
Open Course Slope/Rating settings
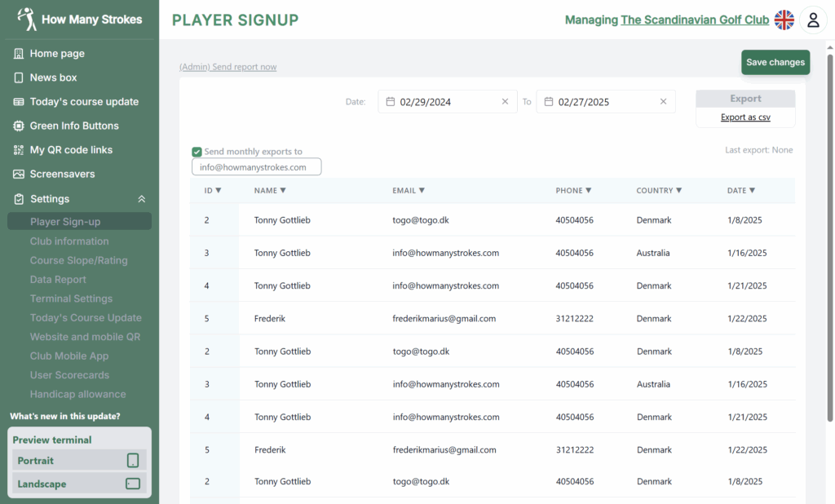79,260
